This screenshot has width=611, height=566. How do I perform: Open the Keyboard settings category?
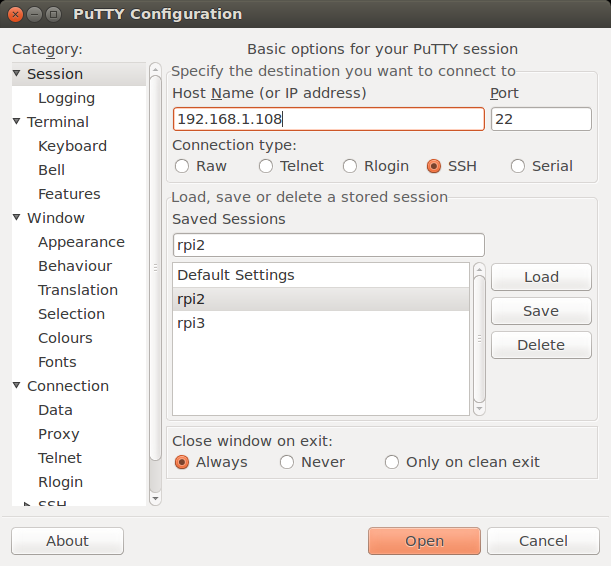72,146
